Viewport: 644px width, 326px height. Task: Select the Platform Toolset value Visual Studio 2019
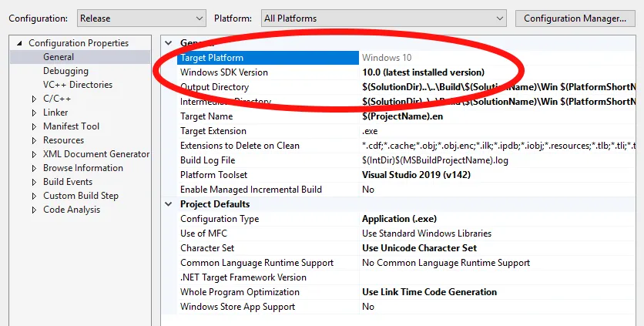tap(416, 175)
